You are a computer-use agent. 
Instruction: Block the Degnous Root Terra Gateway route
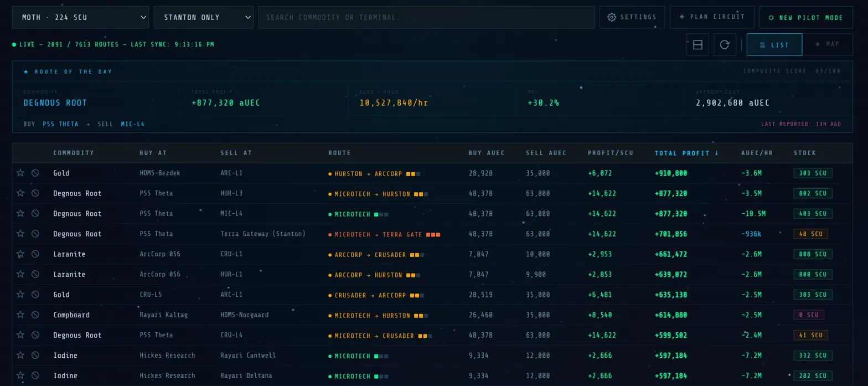35,234
